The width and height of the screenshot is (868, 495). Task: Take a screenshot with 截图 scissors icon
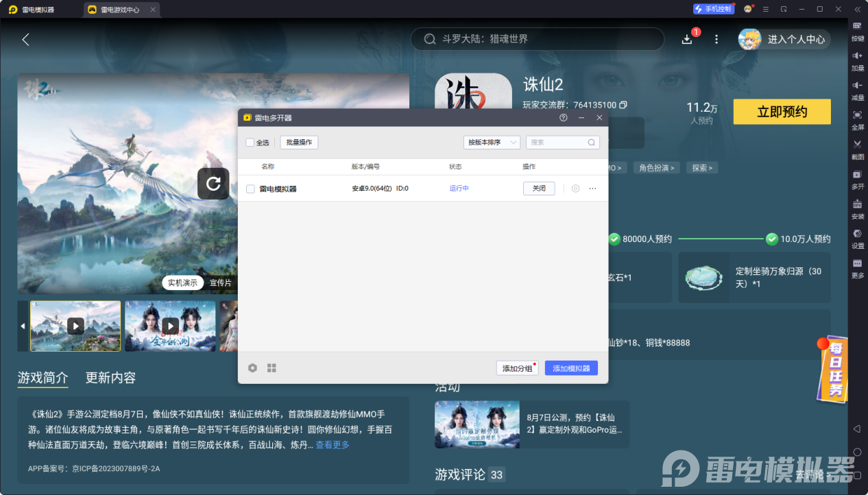click(857, 149)
